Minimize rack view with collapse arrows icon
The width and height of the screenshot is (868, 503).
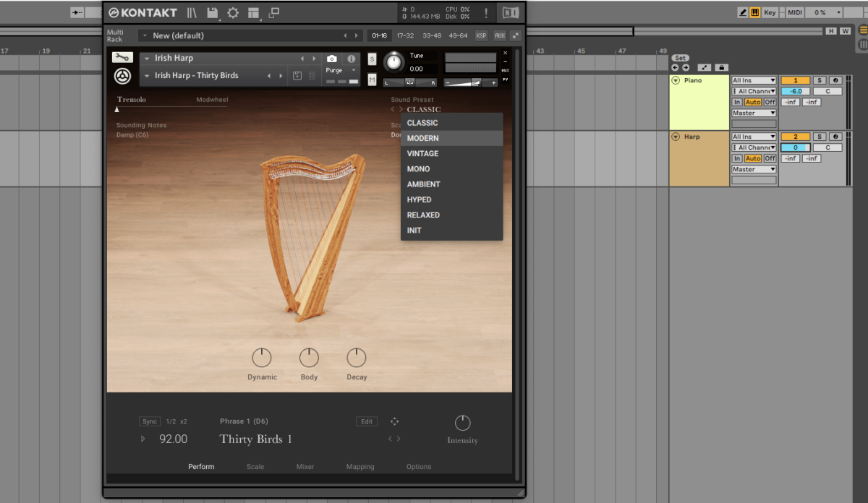click(516, 35)
